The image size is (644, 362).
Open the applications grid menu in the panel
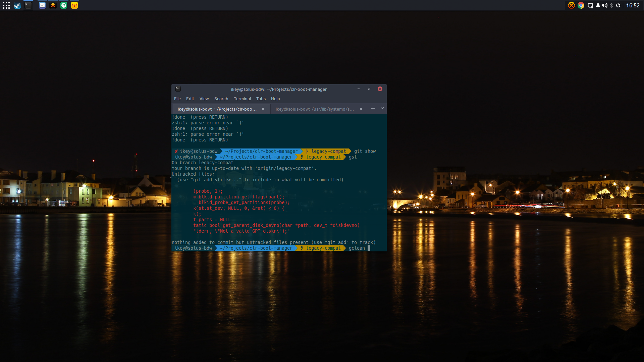[x=6, y=5]
